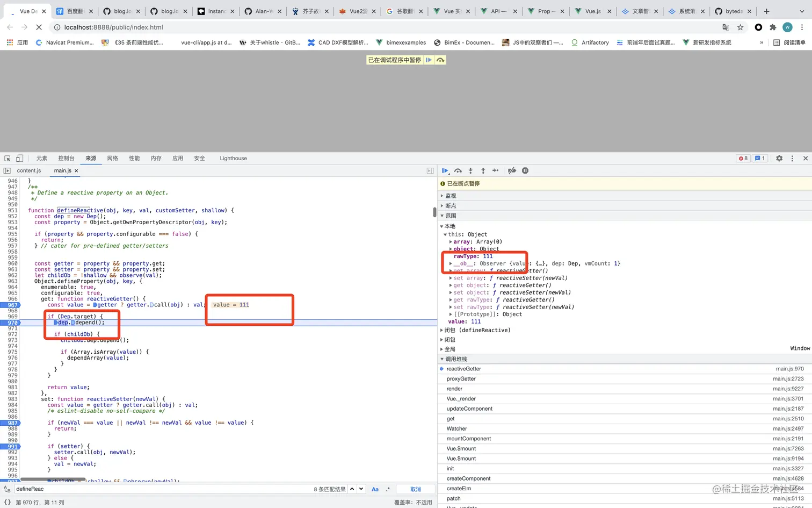The height and width of the screenshot is (508, 812).
Task: Expand the 全局 (Global) scope
Action: [x=442, y=349]
